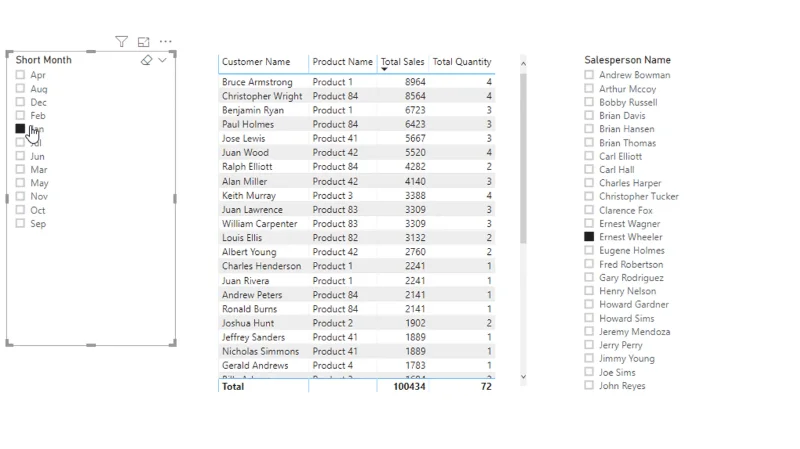800x449 pixels.
Task: Click the Christopher Wright customer cell
Action: click(x=262, y=96)
